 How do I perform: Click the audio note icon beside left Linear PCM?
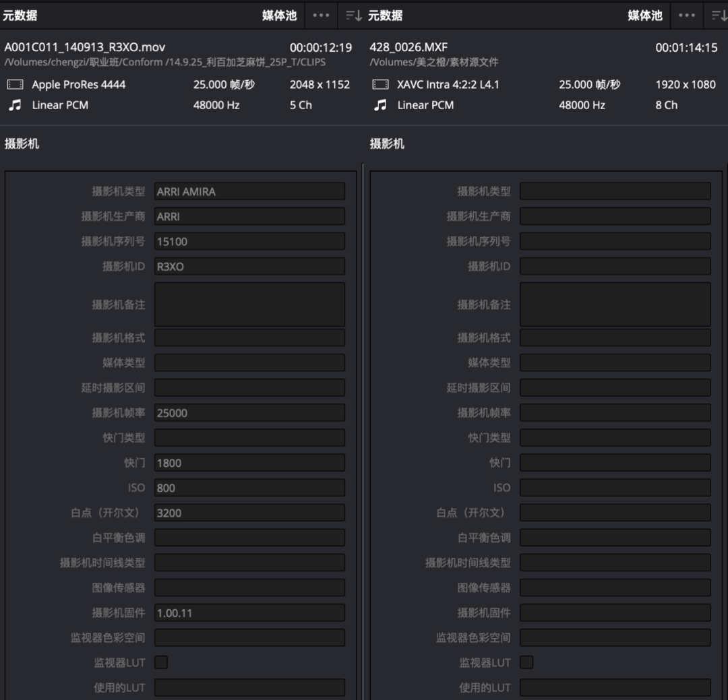click(15, 105)
